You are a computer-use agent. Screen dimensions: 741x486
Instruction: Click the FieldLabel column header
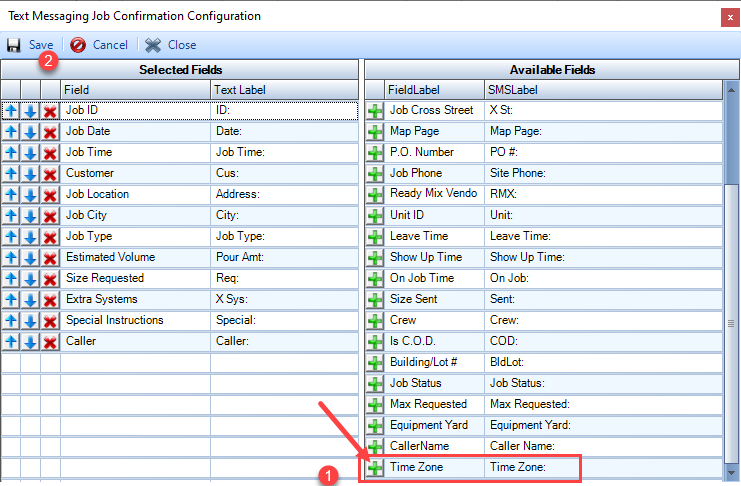(x=434, y=90)
